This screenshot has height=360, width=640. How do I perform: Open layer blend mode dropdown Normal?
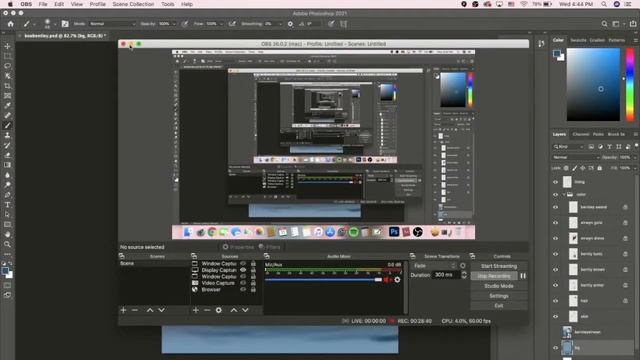click(576, 157)
